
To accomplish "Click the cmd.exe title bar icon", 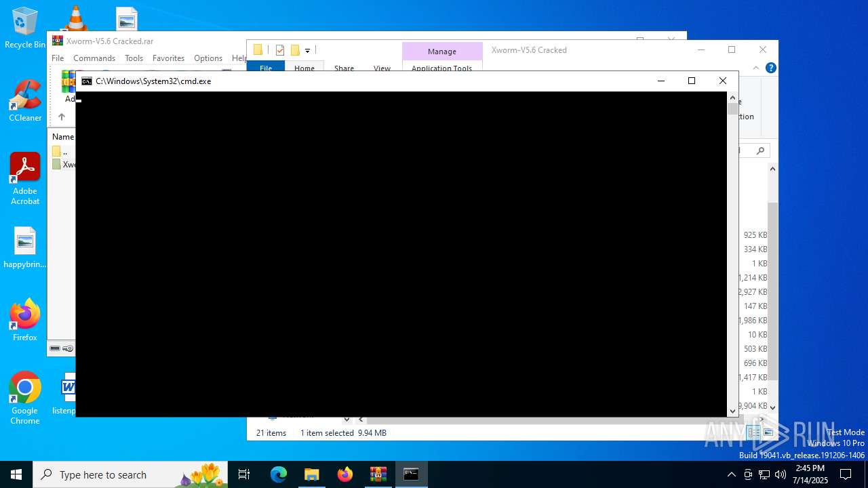I will click(x=87, y=81).
